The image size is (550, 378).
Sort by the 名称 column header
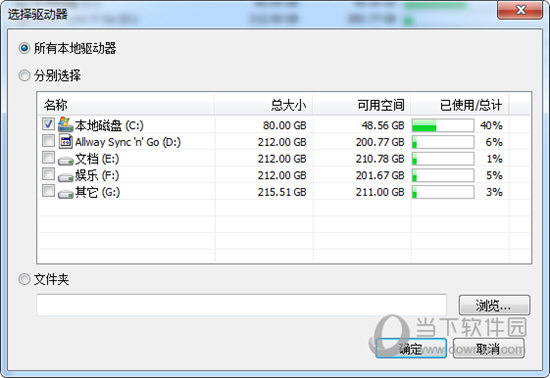click(126, 104)
